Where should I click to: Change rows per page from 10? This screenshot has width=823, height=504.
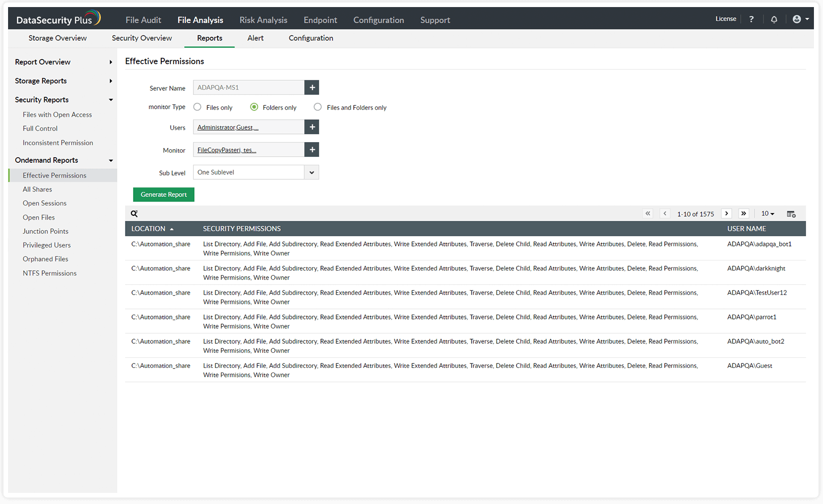(x=768, y=214)
